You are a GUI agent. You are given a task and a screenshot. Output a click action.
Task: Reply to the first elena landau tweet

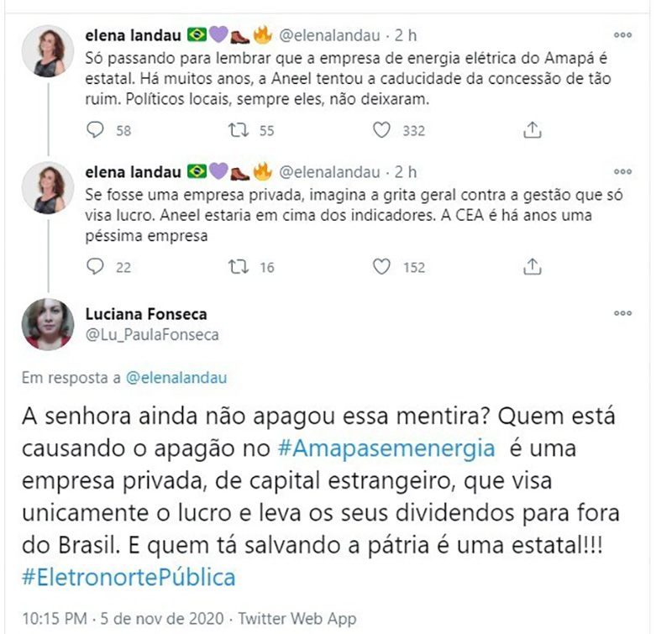95,130
